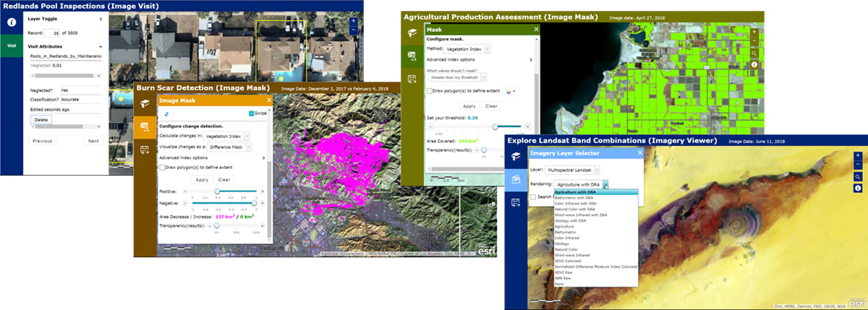Zoom out on the Agricultural Assessment map
Screen dimensions: 868x310
(x=754, y=40)
